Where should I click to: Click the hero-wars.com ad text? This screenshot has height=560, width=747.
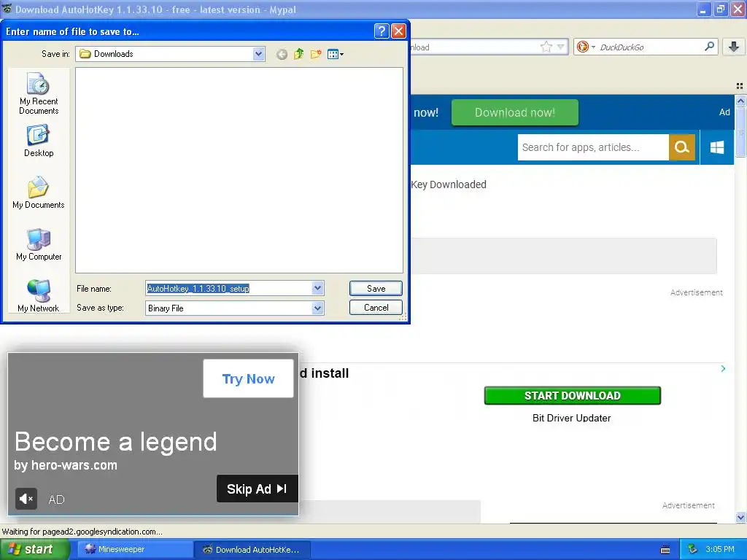66,464
